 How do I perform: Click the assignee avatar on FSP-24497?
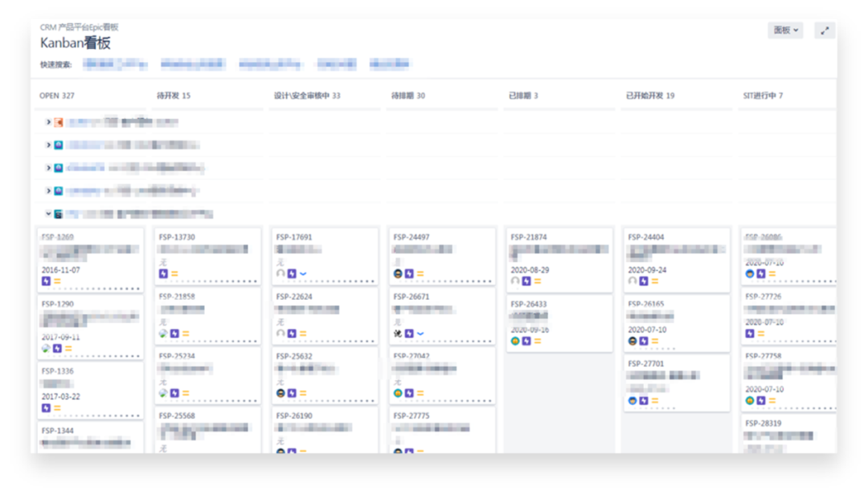[398, 273]
